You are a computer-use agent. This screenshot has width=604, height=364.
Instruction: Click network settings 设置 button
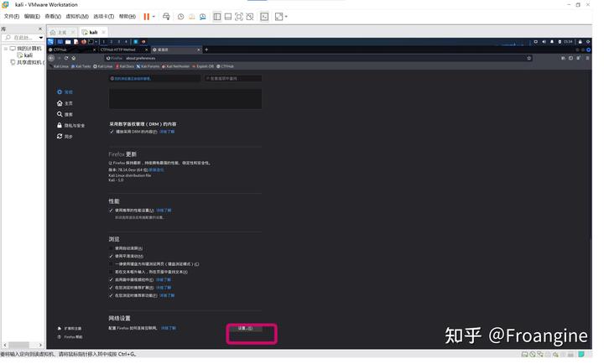[245, 329]
